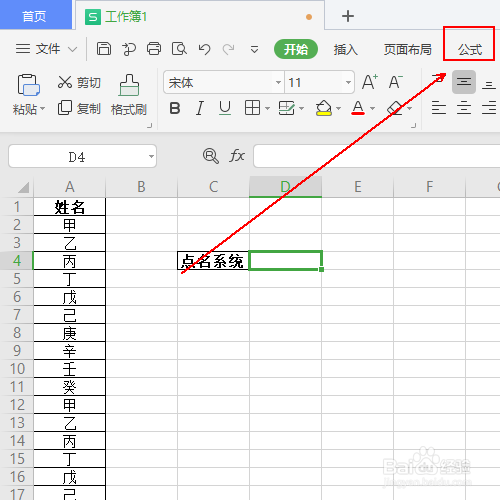
Task: Expand the font size dropdown 11
Action: click(348, 82)
